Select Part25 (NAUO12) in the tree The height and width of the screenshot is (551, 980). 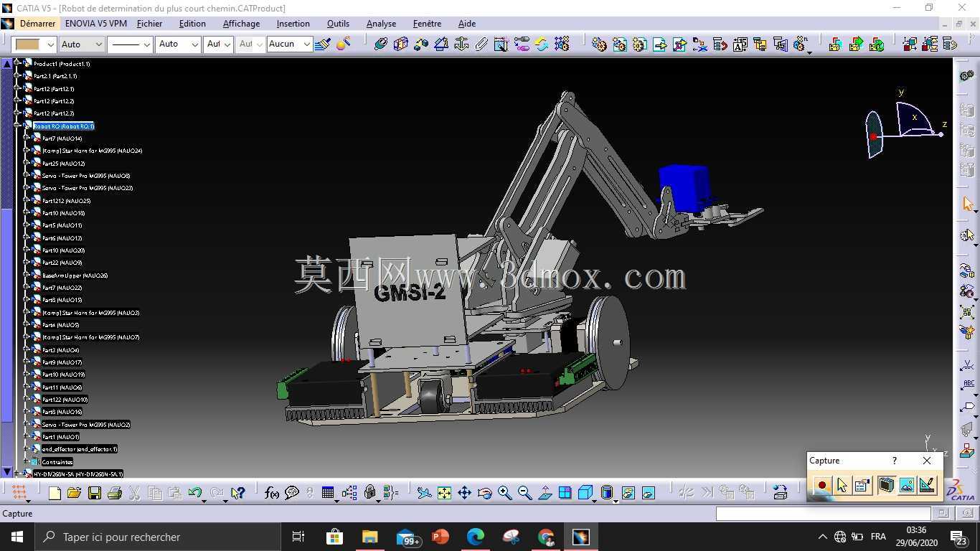[63, 164]
